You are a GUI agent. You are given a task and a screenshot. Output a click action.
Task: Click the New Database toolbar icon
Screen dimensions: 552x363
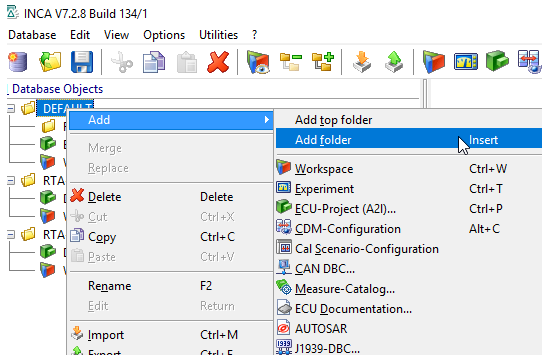click(17, 62)
